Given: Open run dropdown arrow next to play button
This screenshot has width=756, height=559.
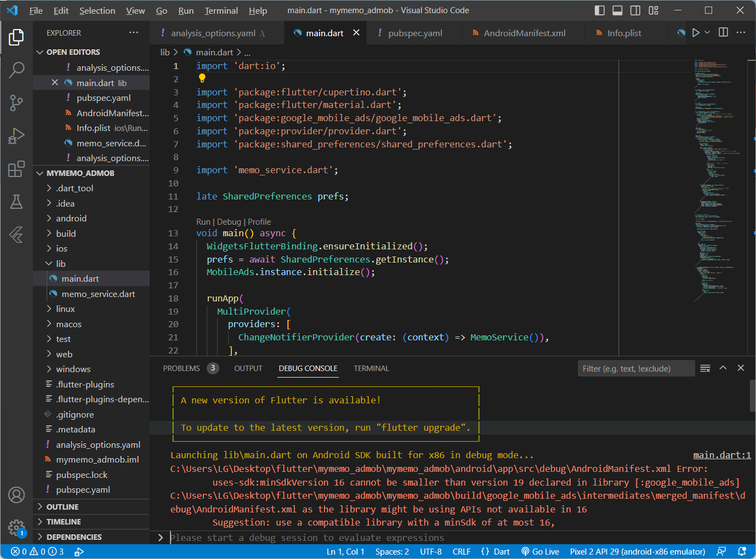Looking at the screenshot, I should click(x=707, y=33).
